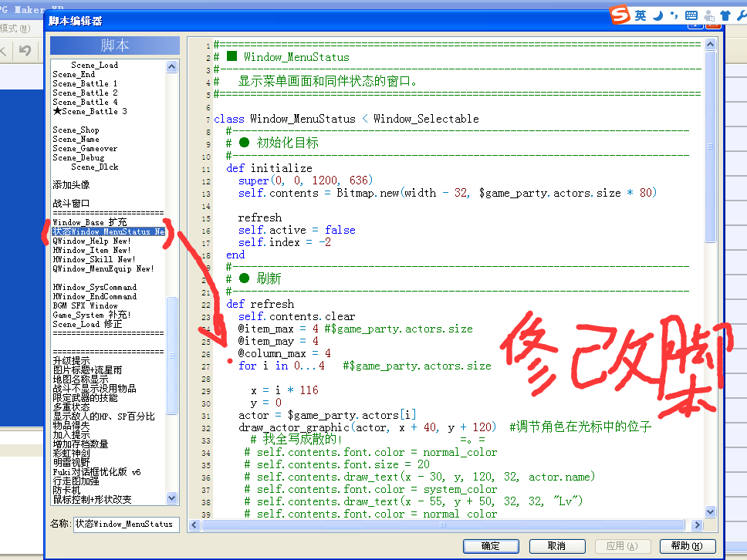Click script list scroll up arrow
Screen dimensions: 747x560
pos(172,66)
